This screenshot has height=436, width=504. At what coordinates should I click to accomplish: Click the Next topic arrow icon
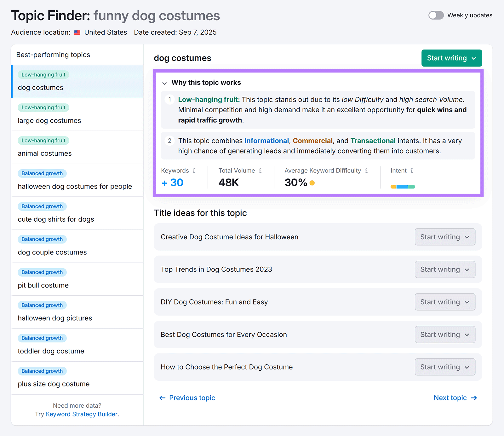coord(474,398)
